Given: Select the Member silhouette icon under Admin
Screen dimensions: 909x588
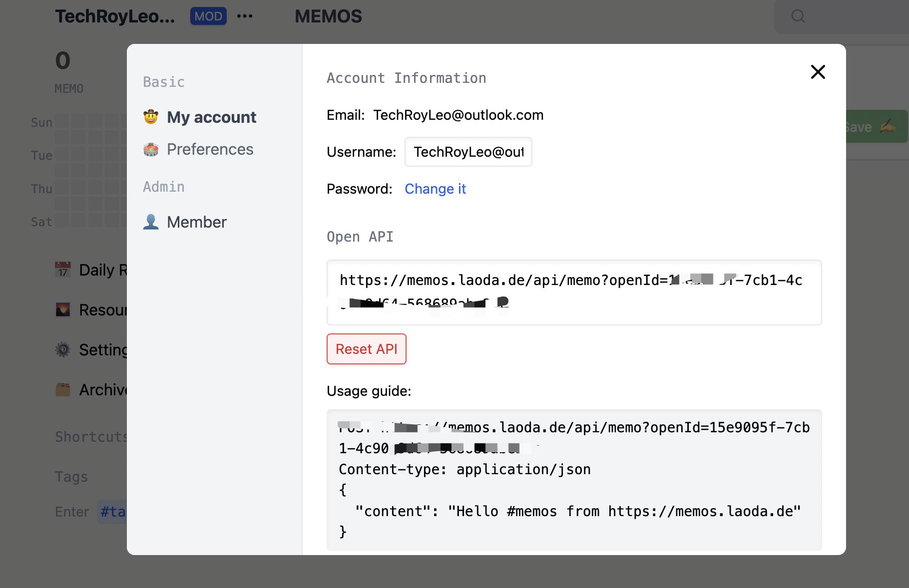Looking at the screenshot, I should pos(150,222).
